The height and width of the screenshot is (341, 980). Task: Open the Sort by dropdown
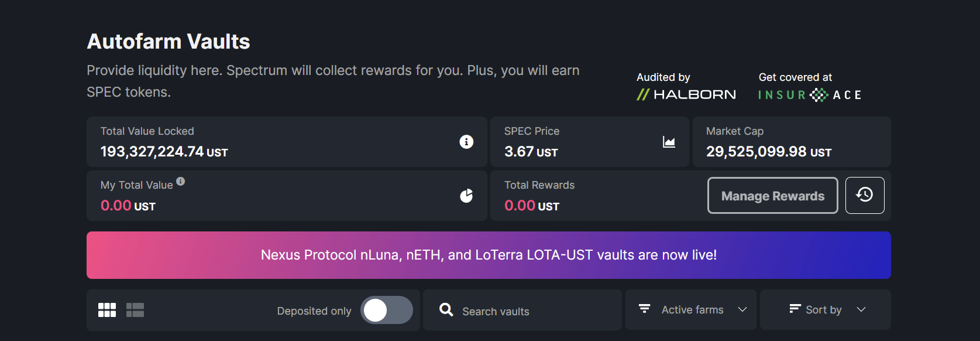(824, 310)
